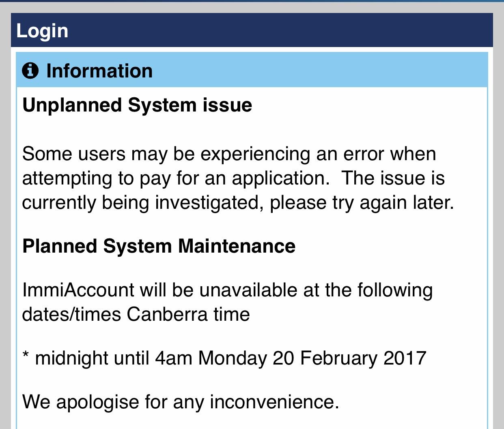Click the asterisk before midnight

26,356
